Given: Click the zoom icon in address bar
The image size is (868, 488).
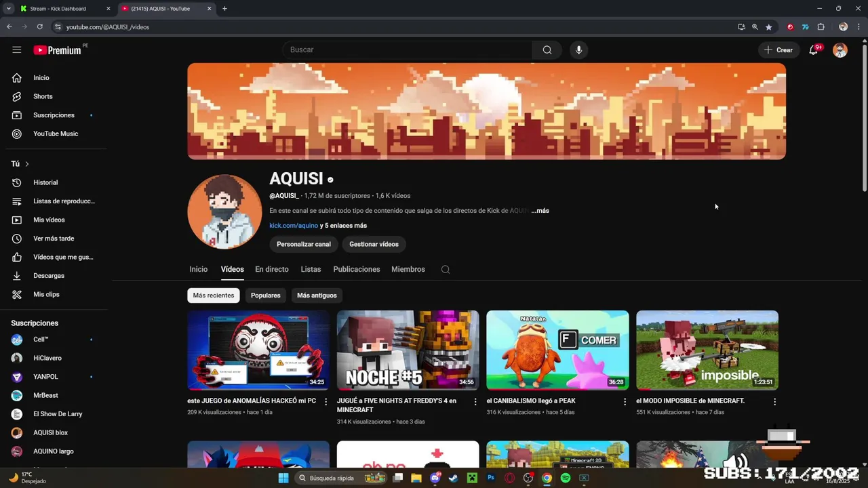Looking at the screenshot, I should coord(755,27).
